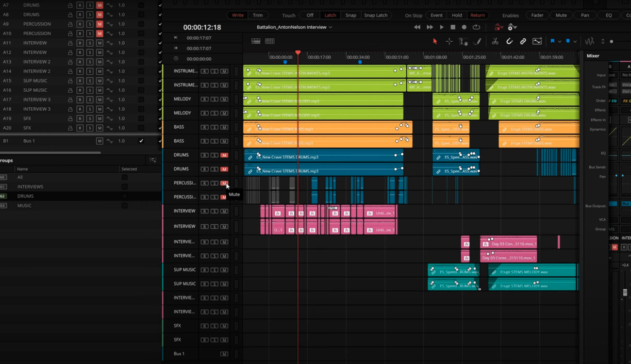Toggle the link selection chain icon

[x=523, y=41]
